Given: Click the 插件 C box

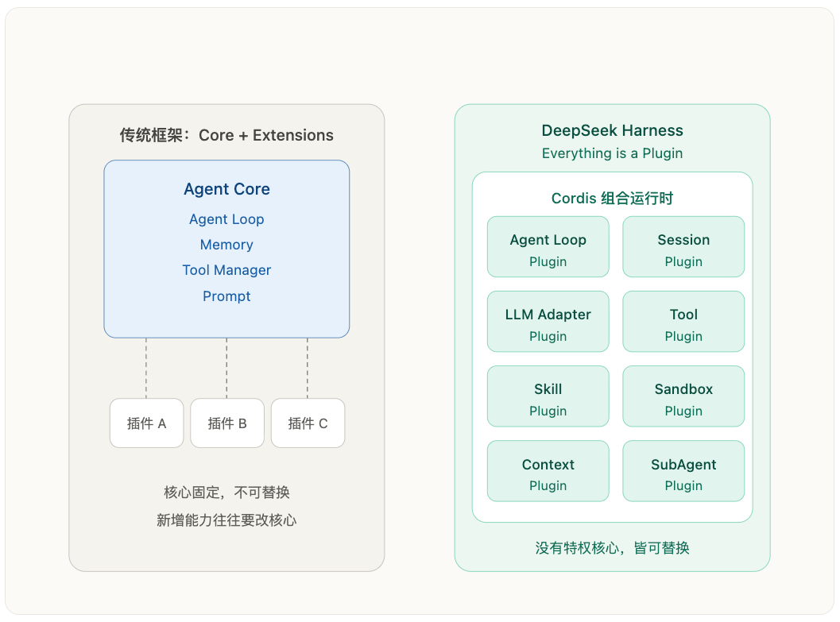Looking at the screenshot, I should [x=308, y=423].
